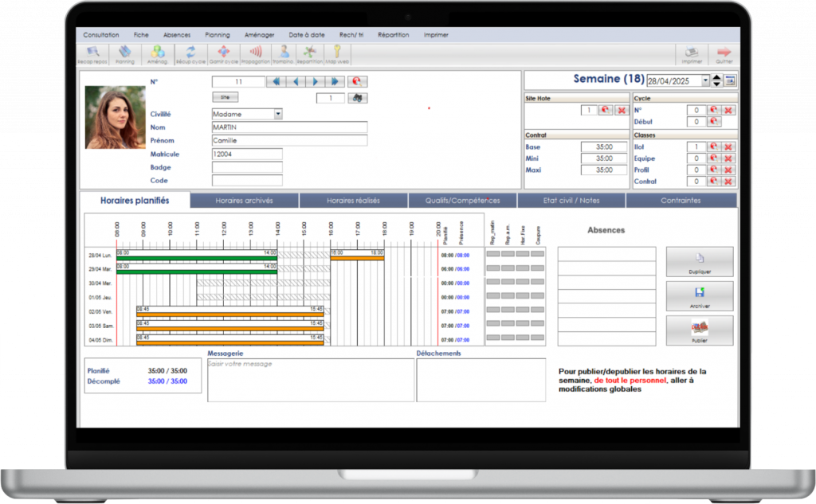Open the Planning toolbar icon
The image size is (816, 504).
(x=124, y=54)
